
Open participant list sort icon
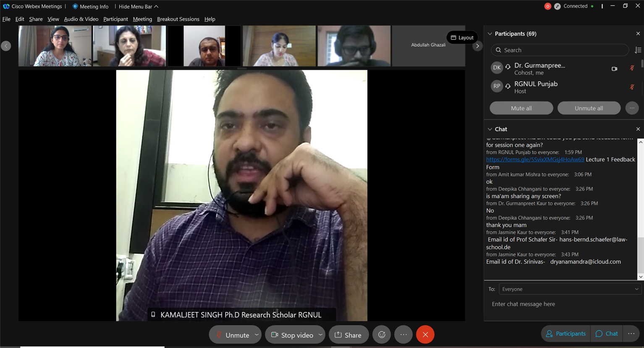click(x=638, y=50)
